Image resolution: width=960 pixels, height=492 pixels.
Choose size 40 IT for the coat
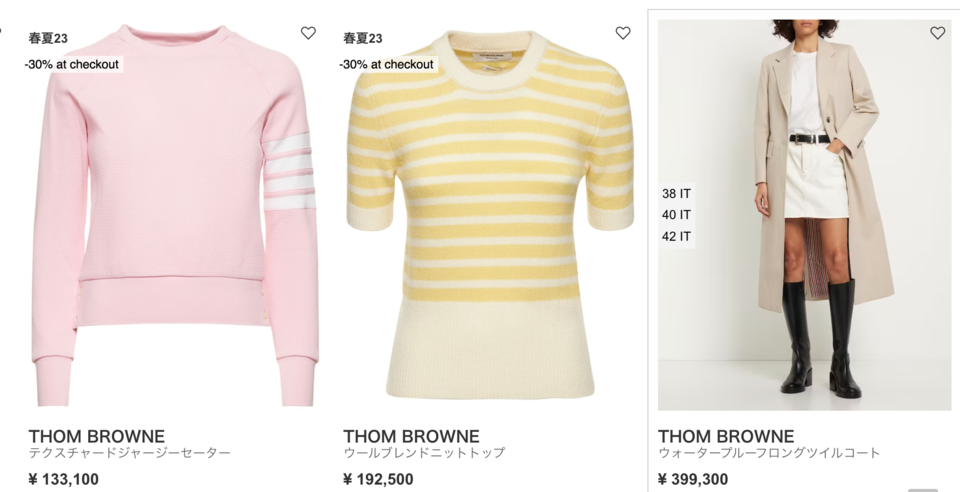click(x=676, y=215)
